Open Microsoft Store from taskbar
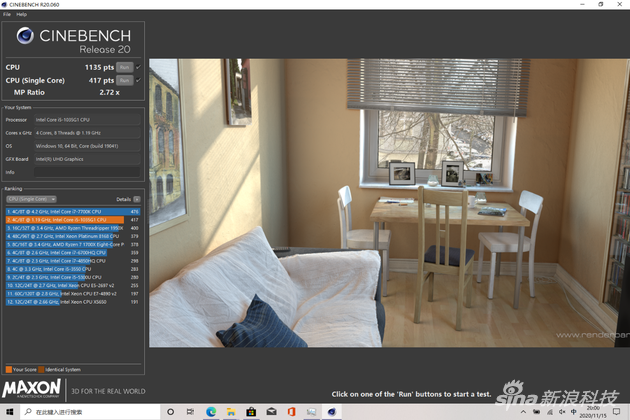This screenshot has height=420, width=630. 251,412
